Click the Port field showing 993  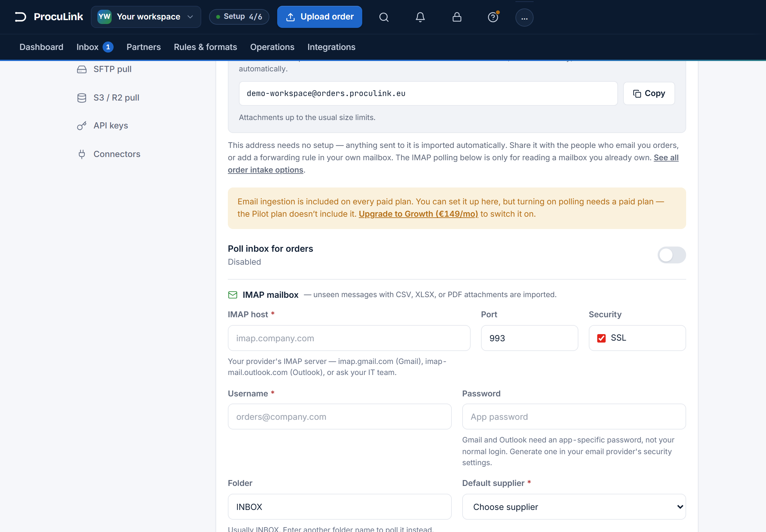click(x=529, y=338)
